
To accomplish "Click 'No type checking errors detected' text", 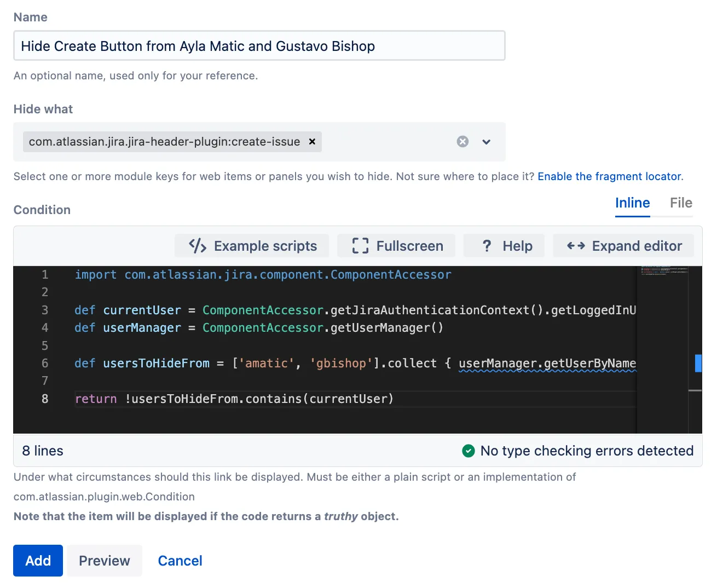I will click(x=587, y=451).
